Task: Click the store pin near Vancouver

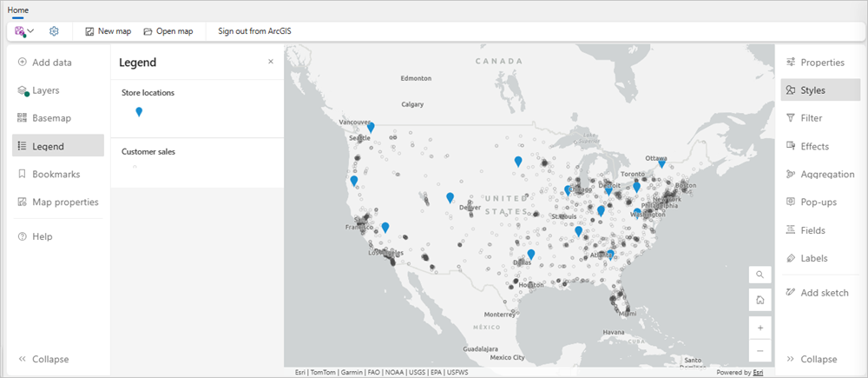Action: [x=371, y=128]
